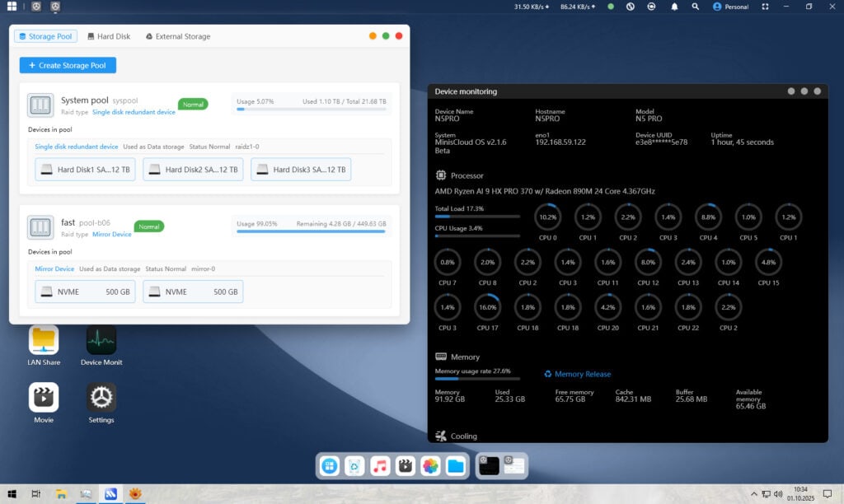844x504 pixels.
Task: Open the top-left app grid menu
Action: tap(12, 7)
